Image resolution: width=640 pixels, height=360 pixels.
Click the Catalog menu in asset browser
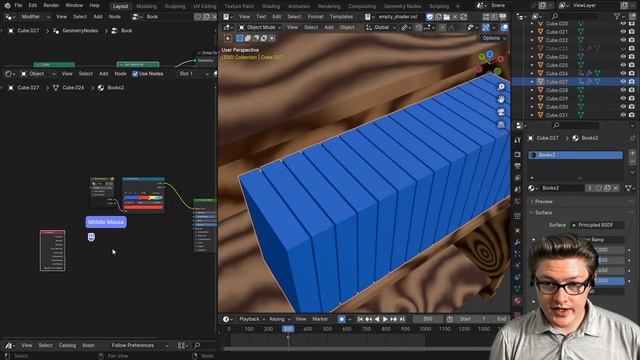tap(67, 345)
